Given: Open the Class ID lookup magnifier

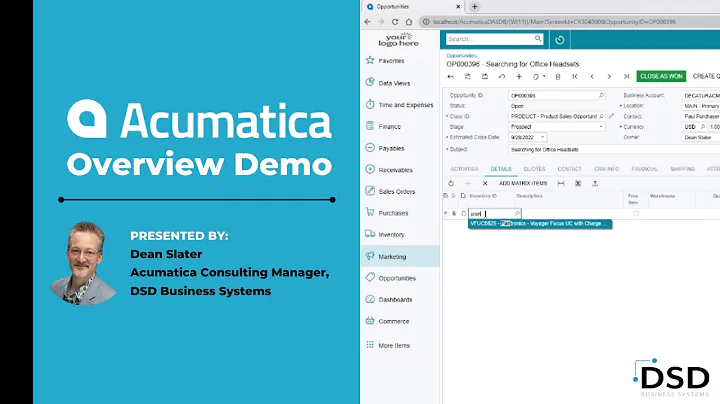Looking at the screenshot, I should (x=601, y=116).
